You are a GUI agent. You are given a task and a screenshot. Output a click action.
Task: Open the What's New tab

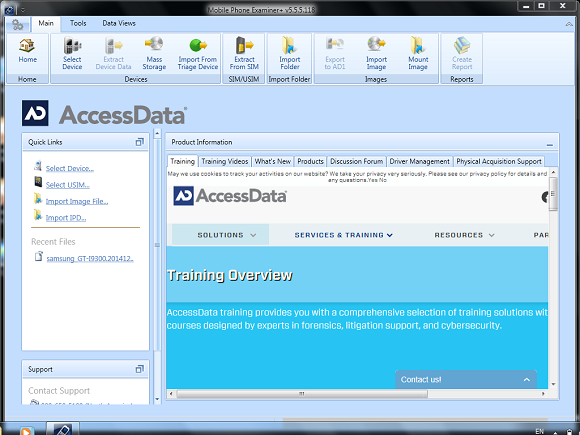pyautogui.click(x=273, y=161)
